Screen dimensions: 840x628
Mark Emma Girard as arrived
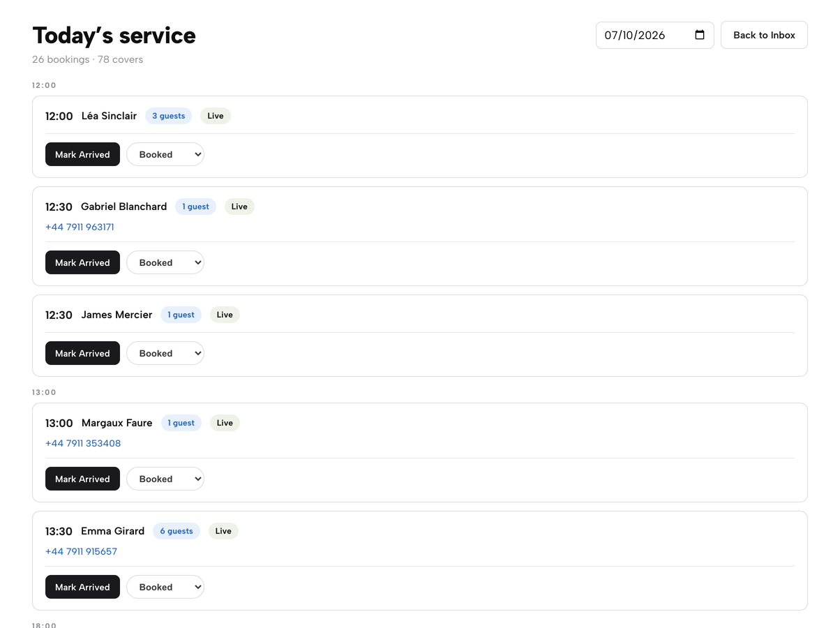(82, 587)
